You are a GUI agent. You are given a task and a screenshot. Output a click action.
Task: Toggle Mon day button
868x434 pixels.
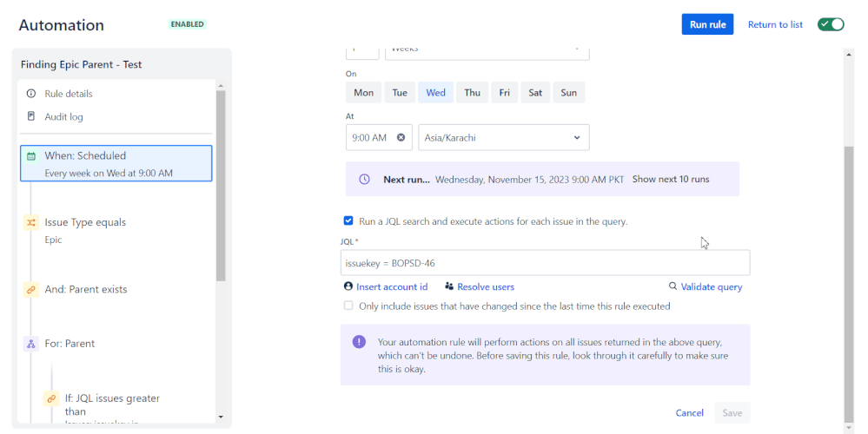pos(364,92)
